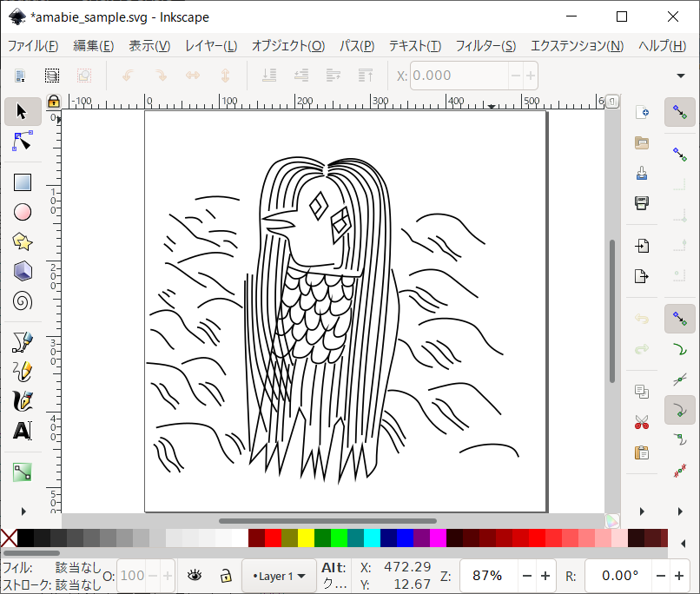This screenshot has width=700, height=594.
Task: Increase zoom with plus button
Action: click(545, 576)
